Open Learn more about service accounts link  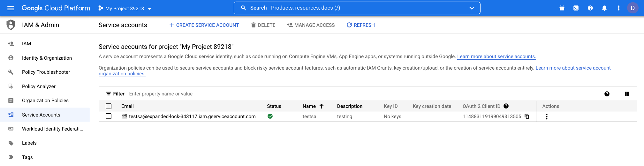point(496,57)
